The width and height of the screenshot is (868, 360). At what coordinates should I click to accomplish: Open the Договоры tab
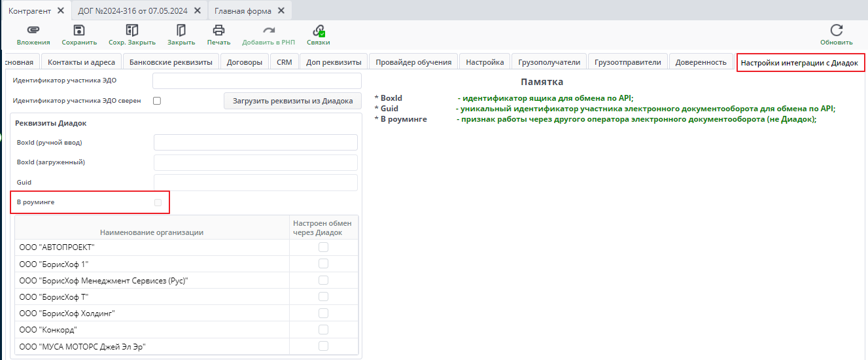coord(245,62)
